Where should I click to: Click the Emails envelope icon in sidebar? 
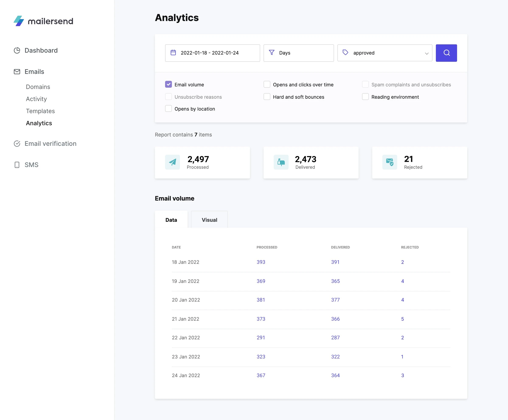click(x=17, y=72)
